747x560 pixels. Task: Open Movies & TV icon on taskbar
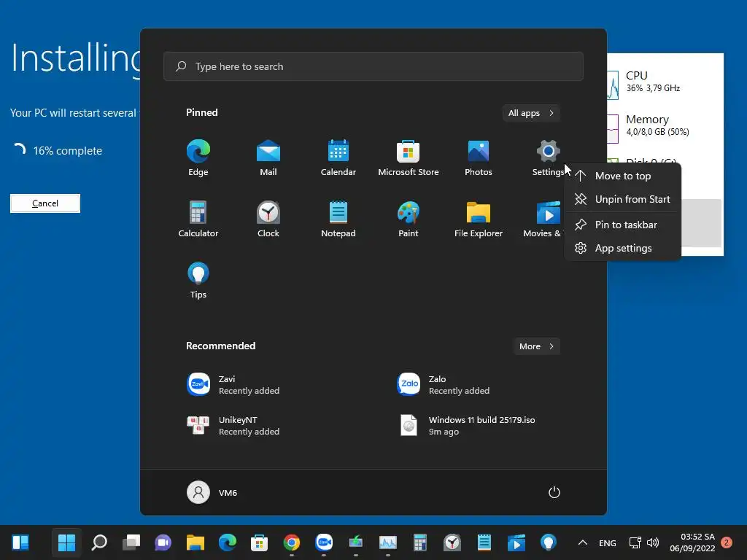point(516,542)
